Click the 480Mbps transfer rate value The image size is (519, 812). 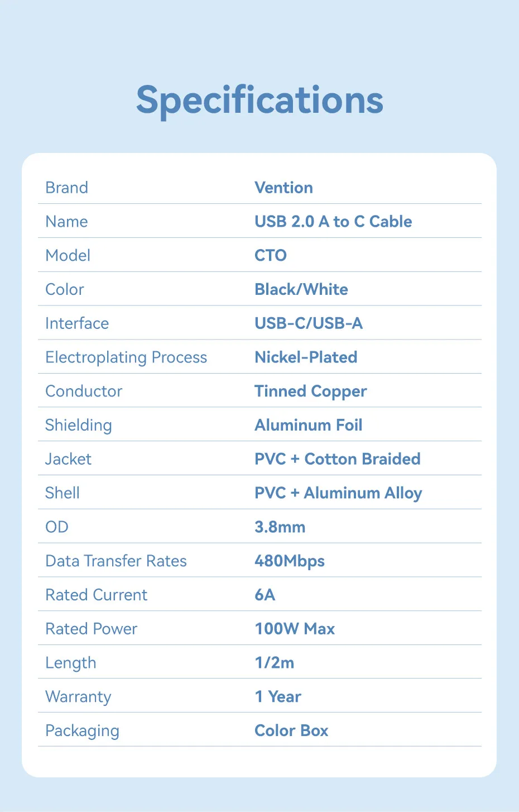290,561
